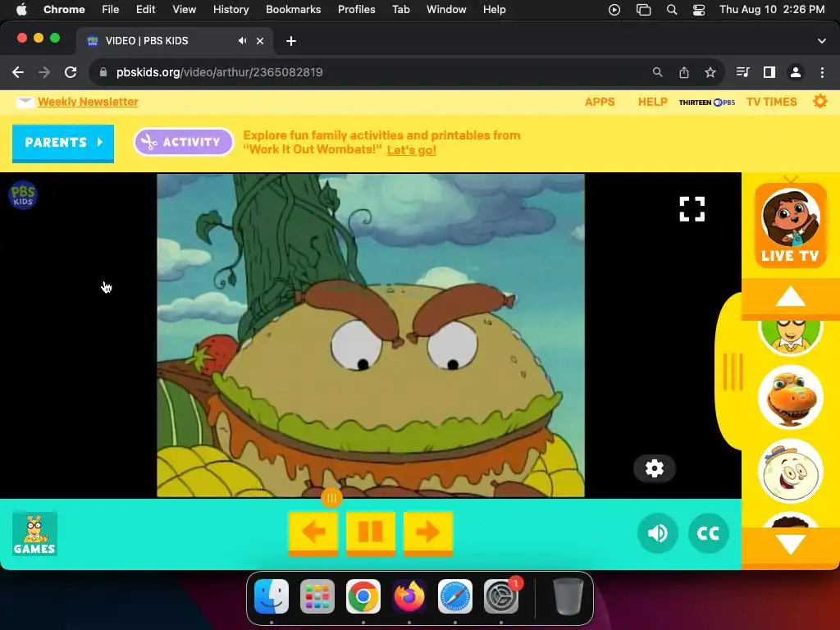Select the Arthur show thumbnail

click(x=790, y=336)
